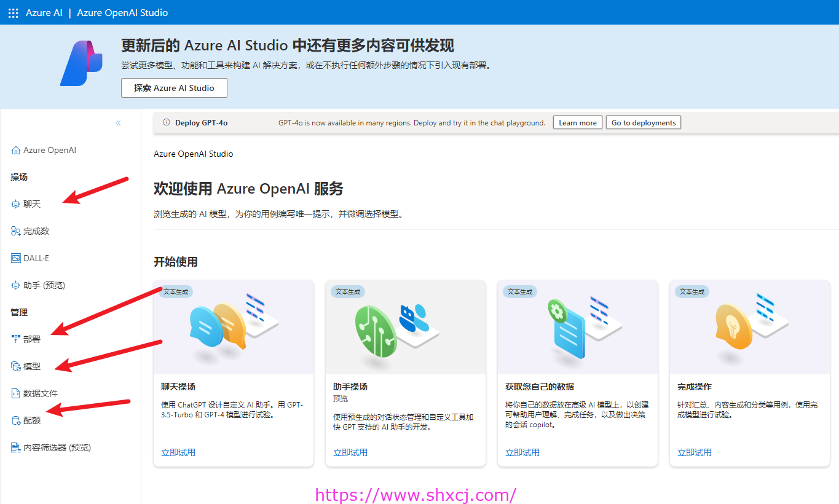839x504 pixels.
Task: Click the 获取您自己的数据 card illustration
Action: point(578,328)
